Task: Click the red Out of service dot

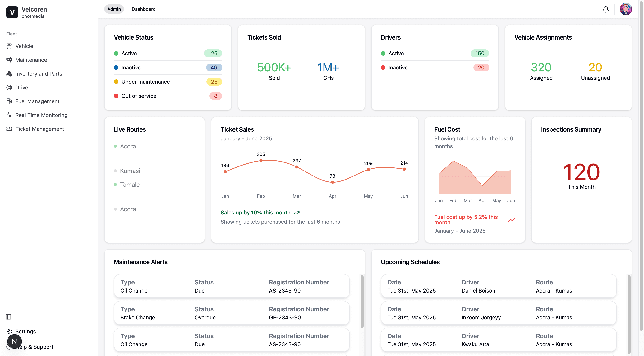Action: pyautogui.click(x=116, y=96)
